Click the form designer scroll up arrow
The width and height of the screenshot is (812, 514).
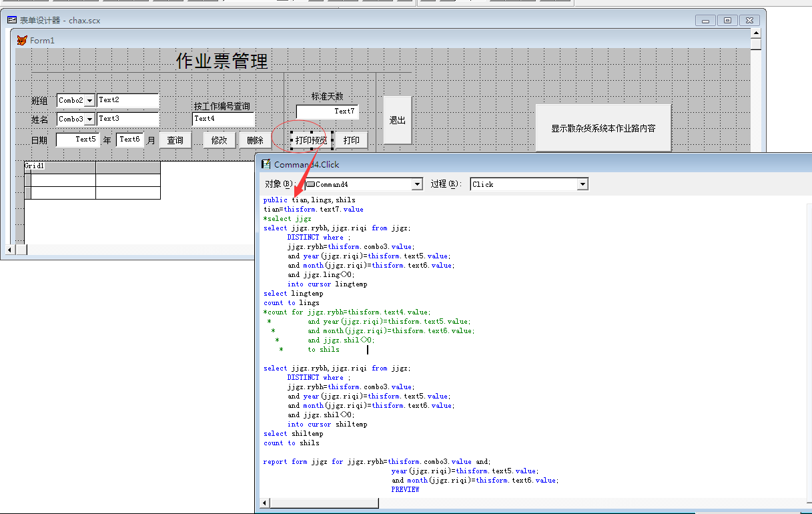[756, 33]
